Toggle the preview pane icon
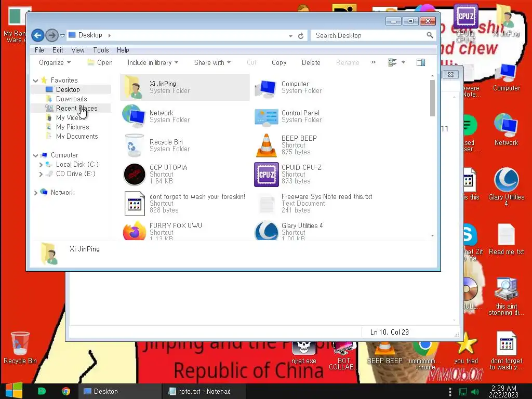Viewport: 532px width, 399px height. (x=421, y=62)
